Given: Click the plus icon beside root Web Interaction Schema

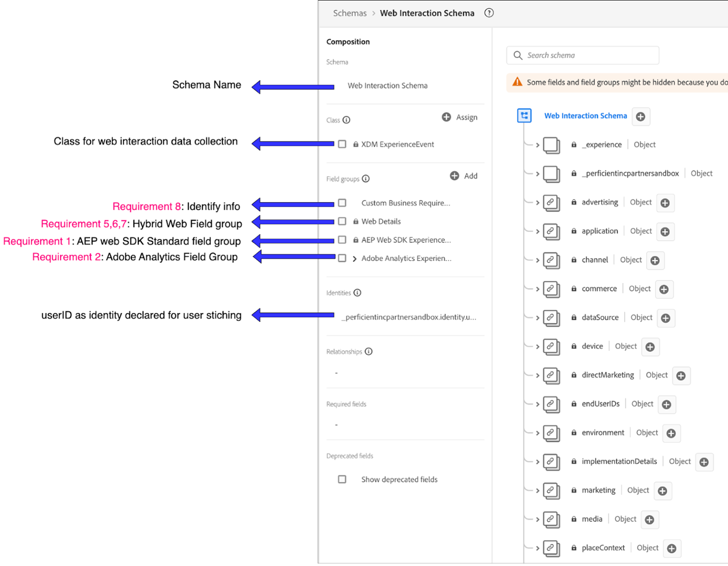Looking at the screenshot, I should click(640, 117).
